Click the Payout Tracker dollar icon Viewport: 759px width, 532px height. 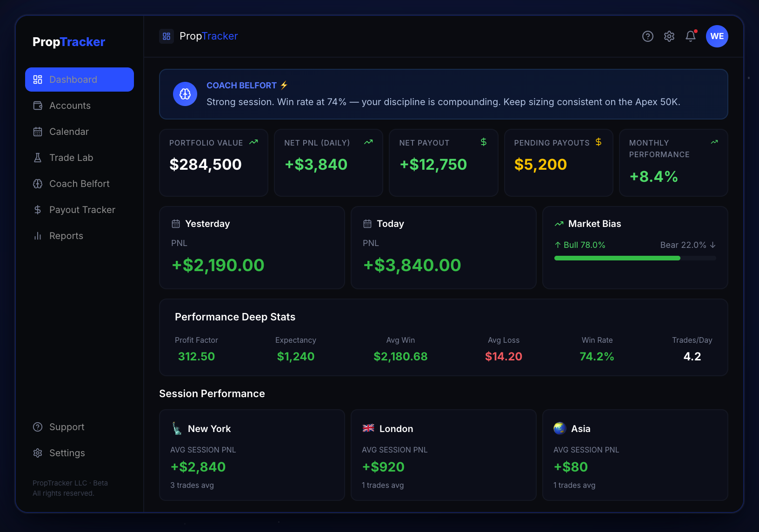point(37,210)
